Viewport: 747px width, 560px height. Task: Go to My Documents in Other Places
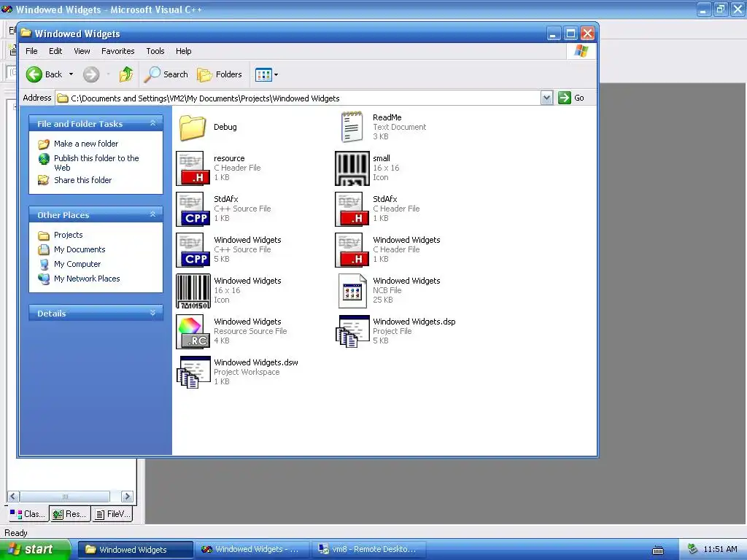point(80,249)
